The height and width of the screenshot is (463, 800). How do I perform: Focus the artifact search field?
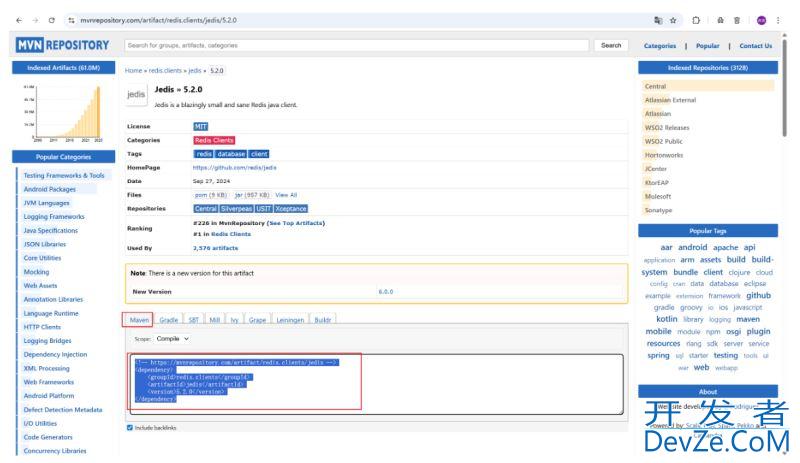[356, 45]
